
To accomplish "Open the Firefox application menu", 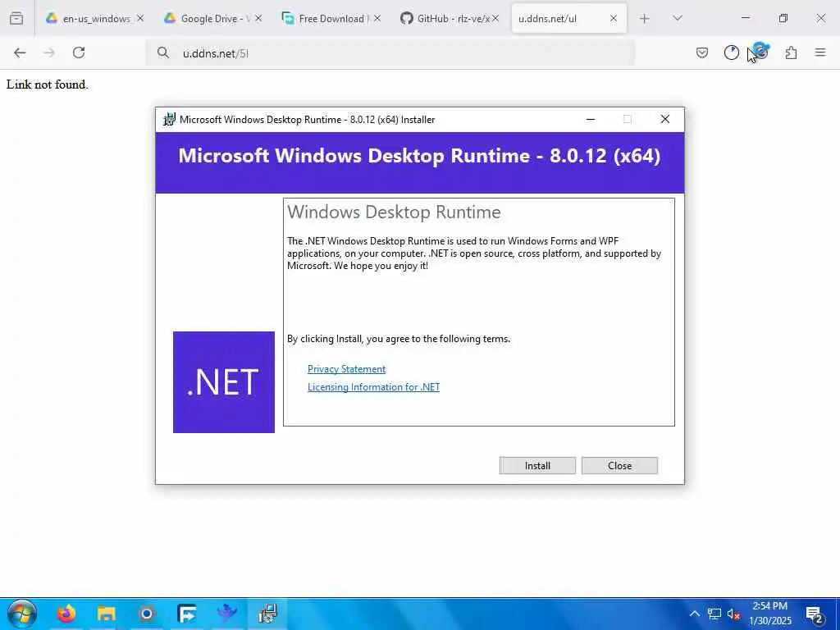I will [820, 52].
